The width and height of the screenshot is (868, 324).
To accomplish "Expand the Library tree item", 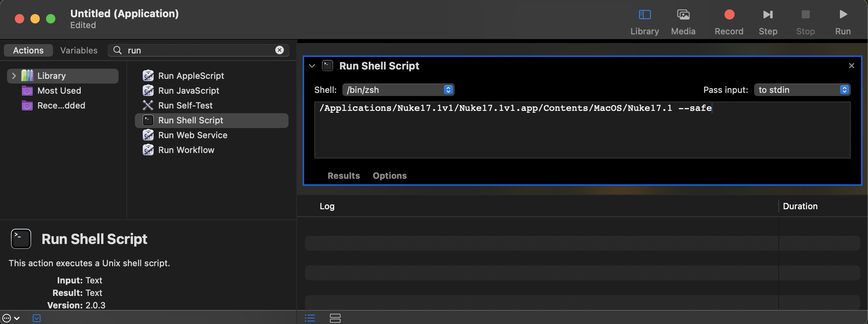I will point(14,76).
